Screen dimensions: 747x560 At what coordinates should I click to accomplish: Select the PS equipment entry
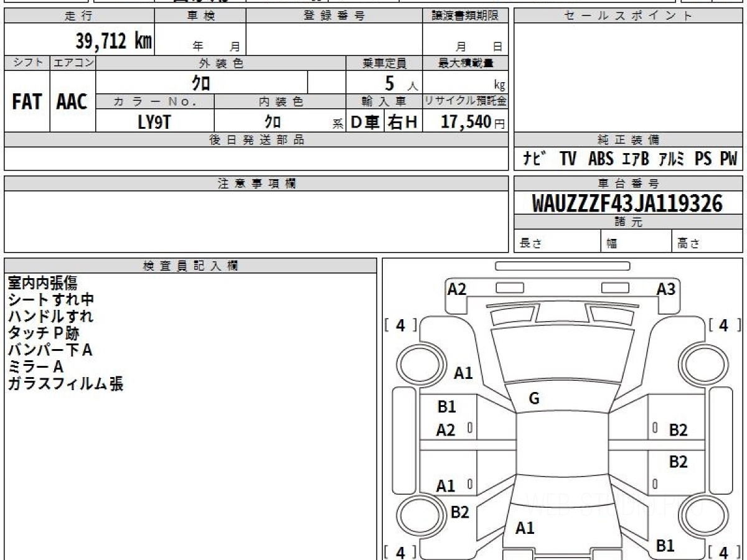click(703, 159)
